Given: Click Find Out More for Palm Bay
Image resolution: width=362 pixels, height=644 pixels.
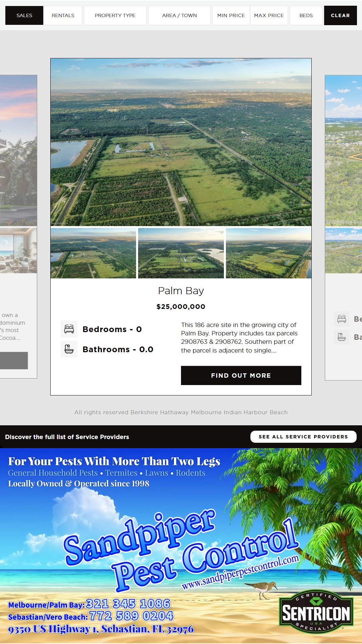Looking at the screenshot, I should [241, 375].
